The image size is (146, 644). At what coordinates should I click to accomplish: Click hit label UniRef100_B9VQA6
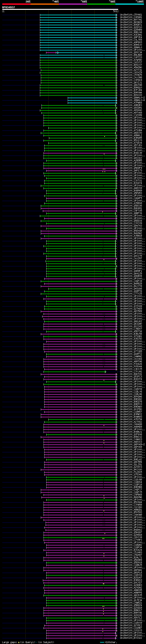pos(131,397)
